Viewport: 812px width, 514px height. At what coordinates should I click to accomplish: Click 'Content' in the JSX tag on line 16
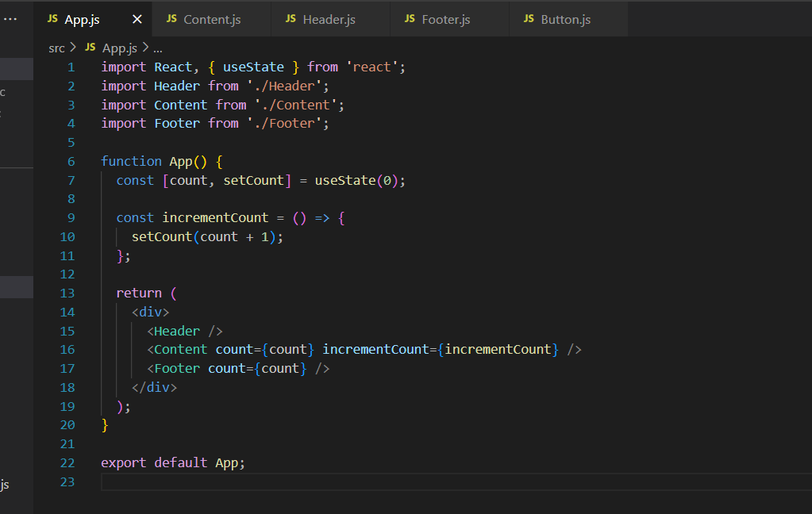[x=181, y=350]
